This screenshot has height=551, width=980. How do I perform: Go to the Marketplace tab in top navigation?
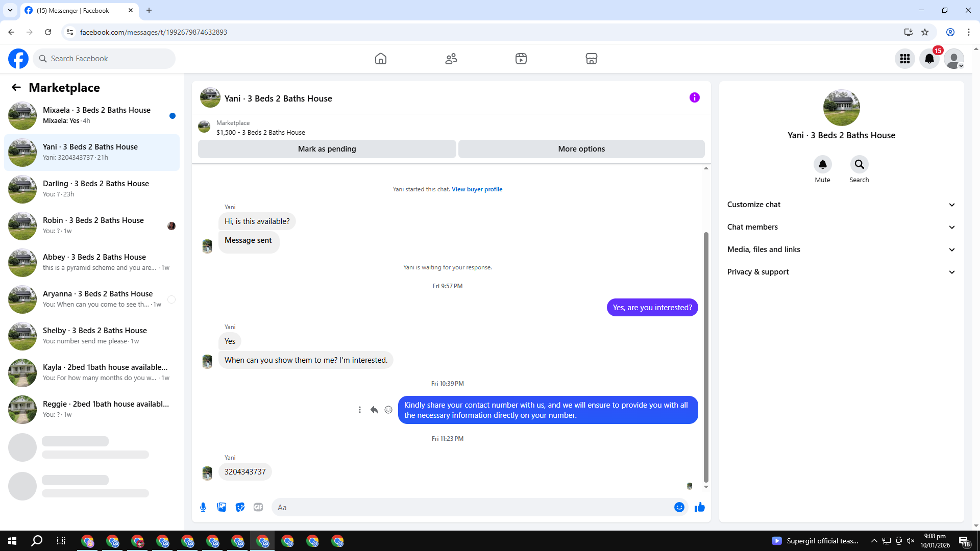pyautogui.click(x=591, y=59)
